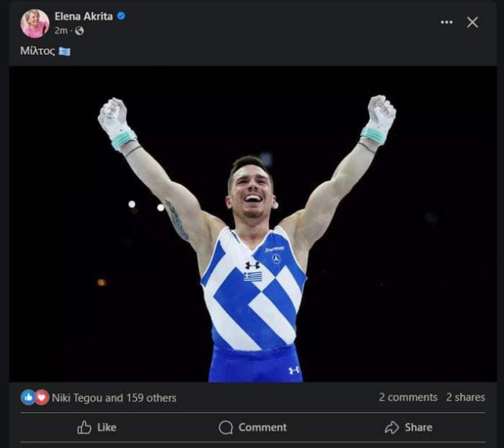Share this post
Screen dimensions: 504x448
tap(408, 427)
